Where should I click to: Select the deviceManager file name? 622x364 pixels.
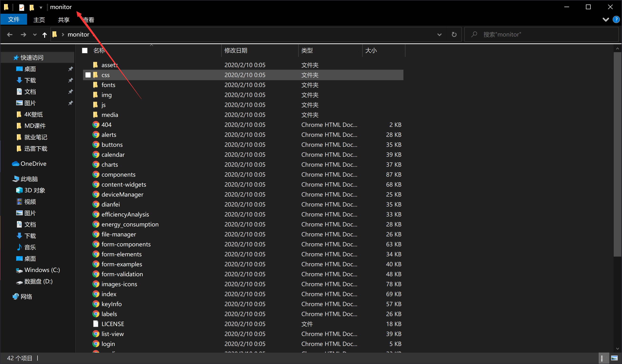(x=122, y=195)
